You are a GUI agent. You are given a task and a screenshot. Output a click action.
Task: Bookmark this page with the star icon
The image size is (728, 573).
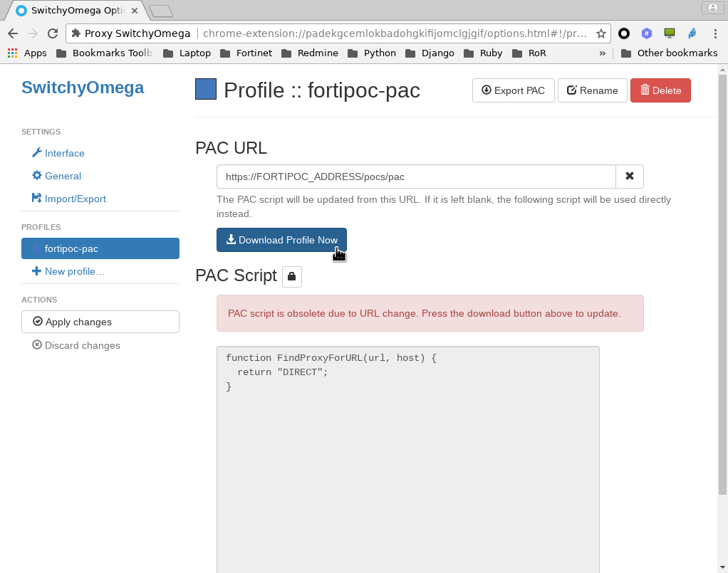pyautogui.click(x=601, y=33)
